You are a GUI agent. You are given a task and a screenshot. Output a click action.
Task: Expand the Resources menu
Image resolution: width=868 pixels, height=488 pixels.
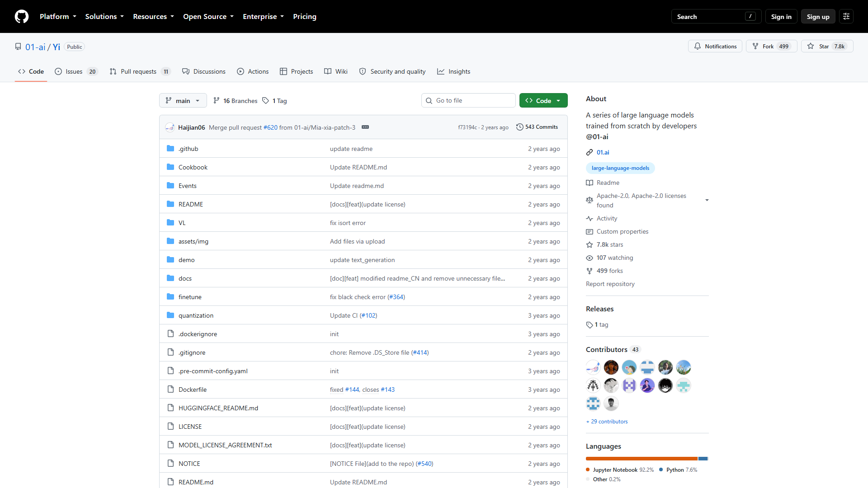pyautogui.click(x=153, y=17)
